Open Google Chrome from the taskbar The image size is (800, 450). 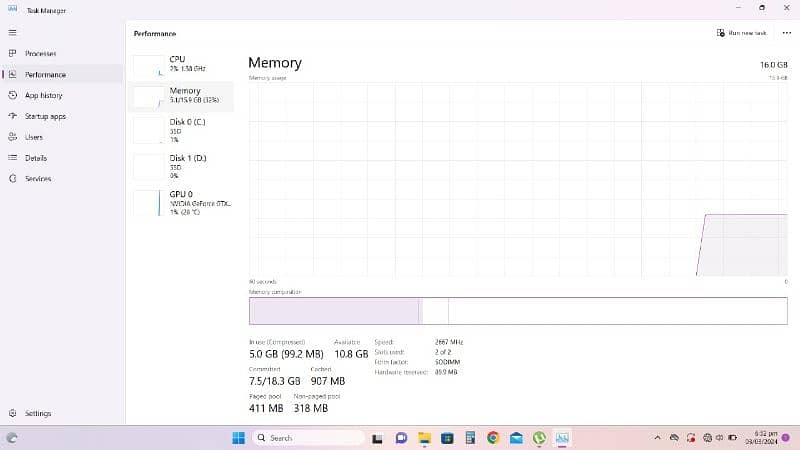coord(493,438)
